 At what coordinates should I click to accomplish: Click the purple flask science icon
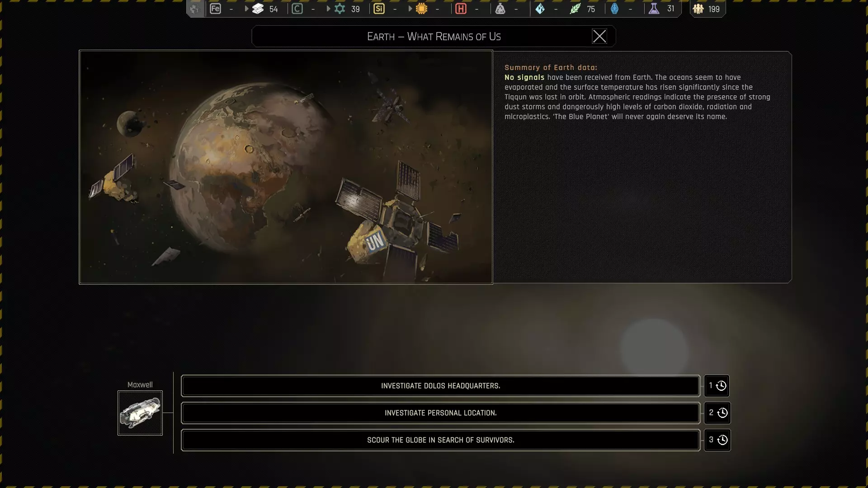point(654,9)
